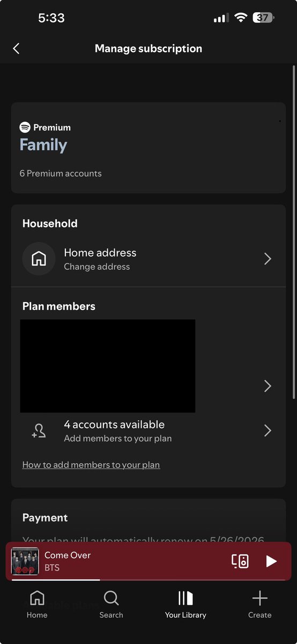Tap the Create tab
The width and height of the screenshot is (297, 644).
(259, 604)
